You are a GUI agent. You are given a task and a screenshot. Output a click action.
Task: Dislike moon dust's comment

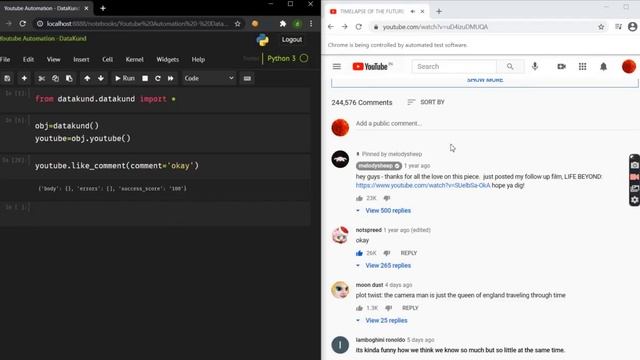(x=388, y=308)
